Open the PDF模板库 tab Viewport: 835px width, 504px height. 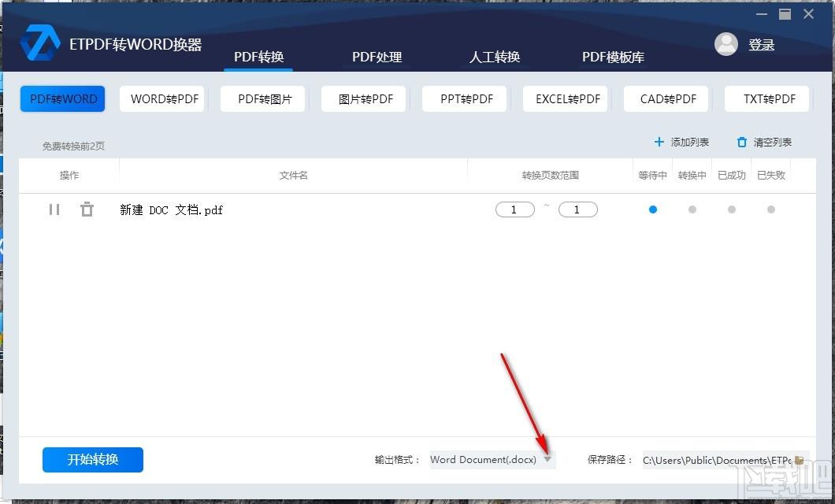point(613,57)
